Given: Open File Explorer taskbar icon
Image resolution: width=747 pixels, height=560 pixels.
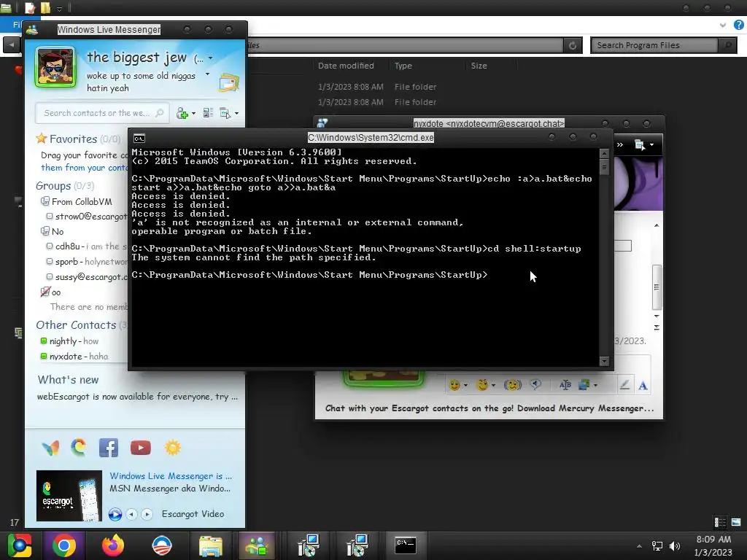Looking at the screenshot, I should click(211, 545).
